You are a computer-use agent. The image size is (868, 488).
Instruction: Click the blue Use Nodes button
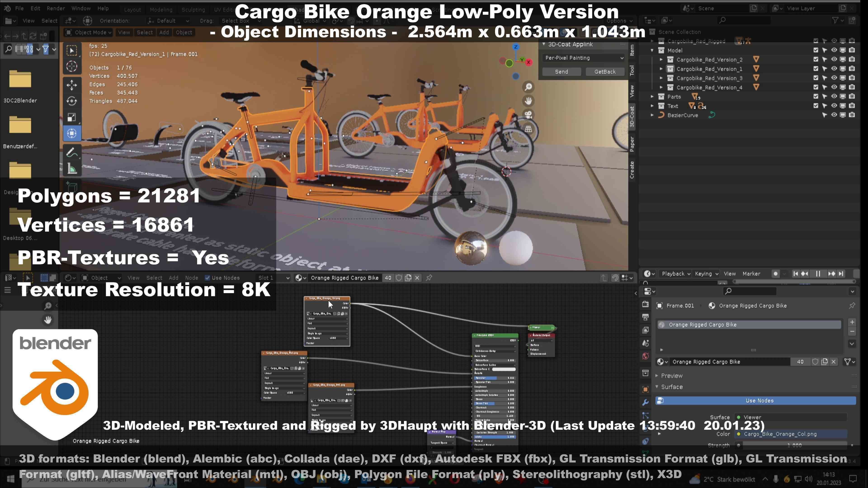756,400
